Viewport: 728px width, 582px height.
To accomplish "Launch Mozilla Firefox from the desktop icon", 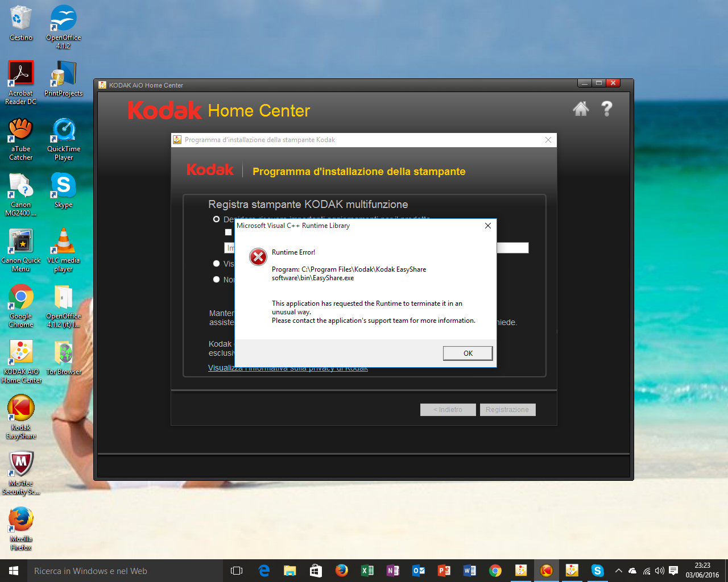I will [x=21, y=529].
